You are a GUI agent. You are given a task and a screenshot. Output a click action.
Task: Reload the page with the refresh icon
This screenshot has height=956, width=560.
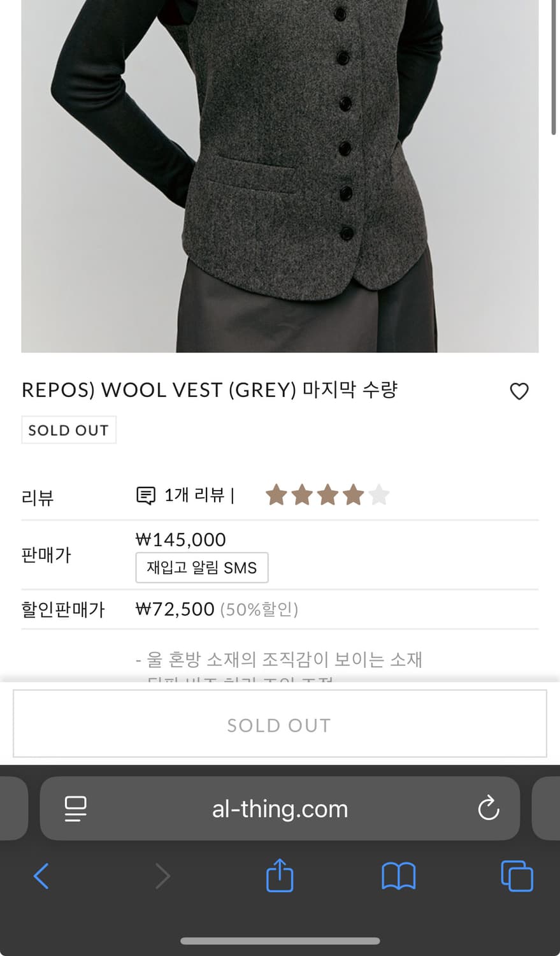(x=488, y=808)
